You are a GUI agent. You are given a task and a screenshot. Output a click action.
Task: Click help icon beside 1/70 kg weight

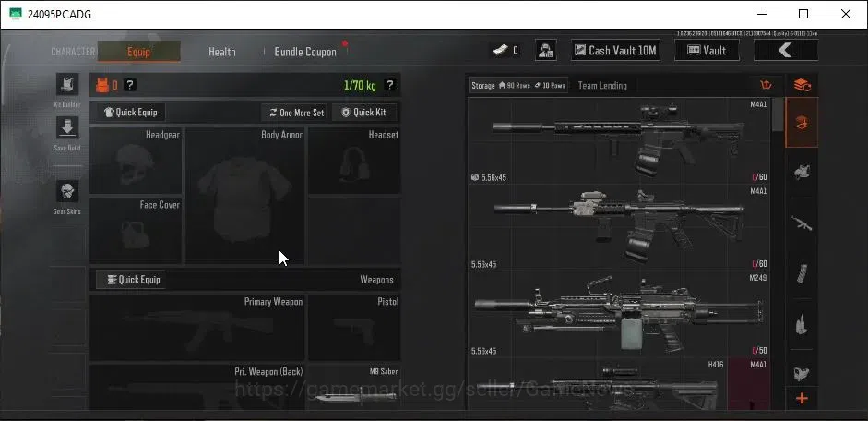point(390,85)
